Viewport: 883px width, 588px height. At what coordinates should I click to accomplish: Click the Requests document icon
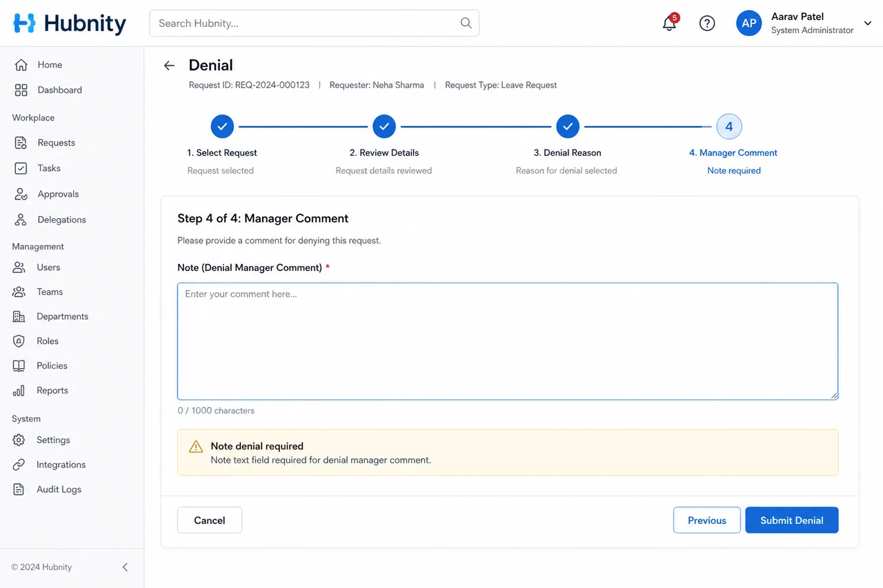(21, 143)
